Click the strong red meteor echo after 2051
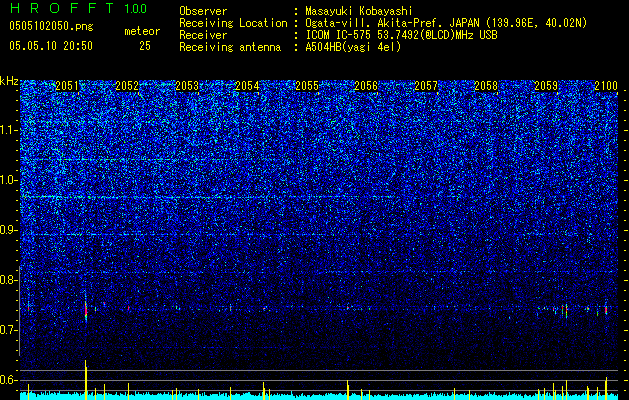This screenshot has height=400, width=629. tap(86, 310)
